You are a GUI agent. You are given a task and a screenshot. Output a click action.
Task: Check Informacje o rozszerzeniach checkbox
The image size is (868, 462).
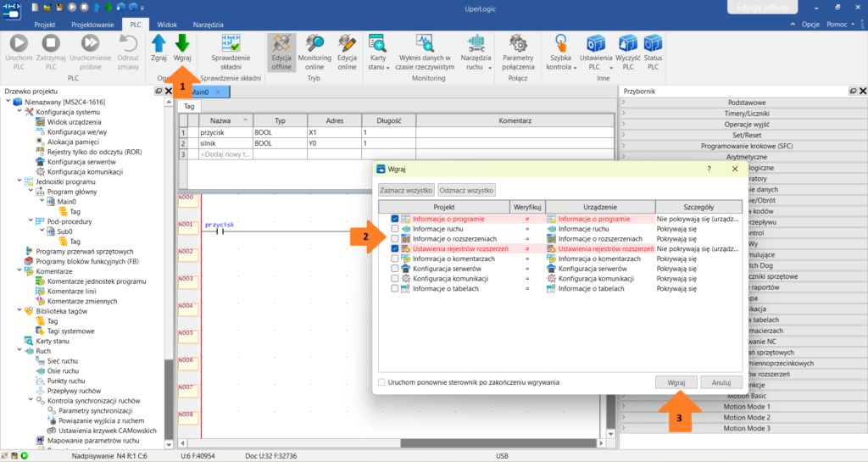(395, 238)
